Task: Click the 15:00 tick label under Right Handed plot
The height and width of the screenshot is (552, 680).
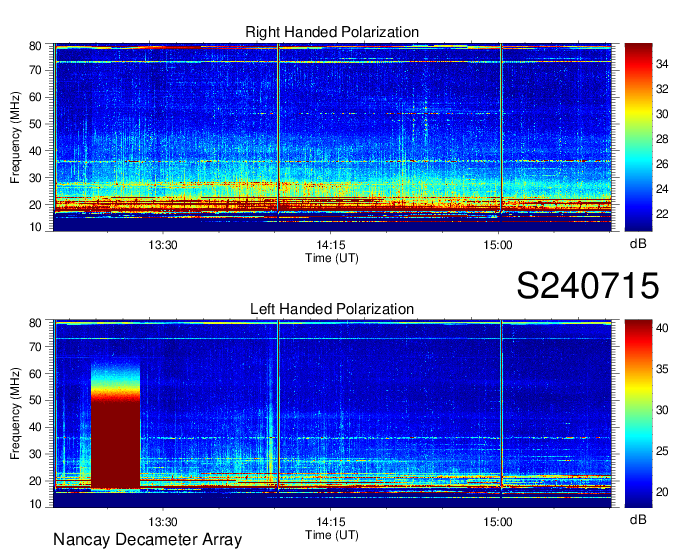Action: (498, 245)
